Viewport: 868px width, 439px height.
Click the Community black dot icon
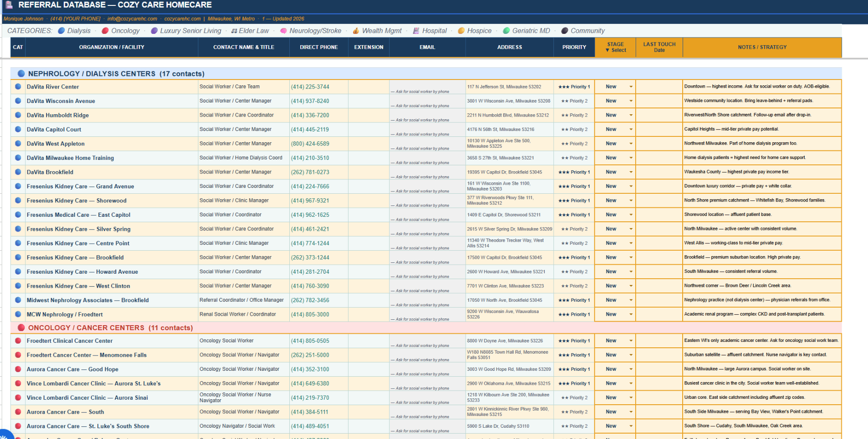point(565,31)
